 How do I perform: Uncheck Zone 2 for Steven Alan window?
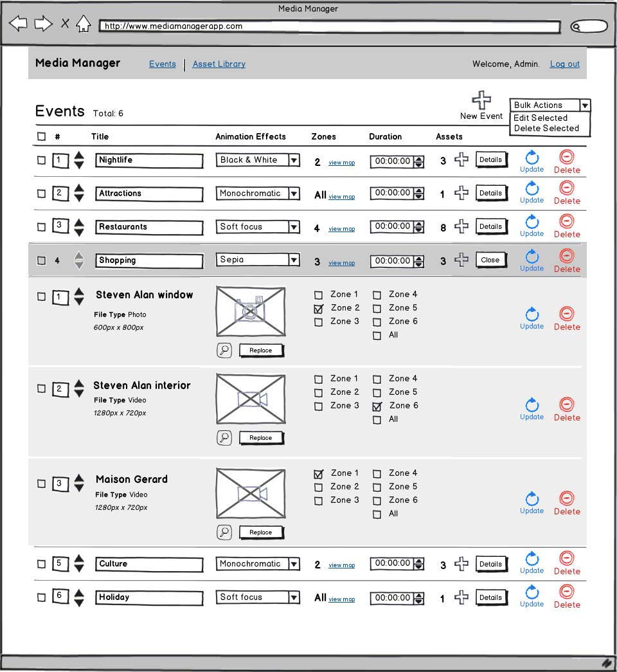coord(318,309)
